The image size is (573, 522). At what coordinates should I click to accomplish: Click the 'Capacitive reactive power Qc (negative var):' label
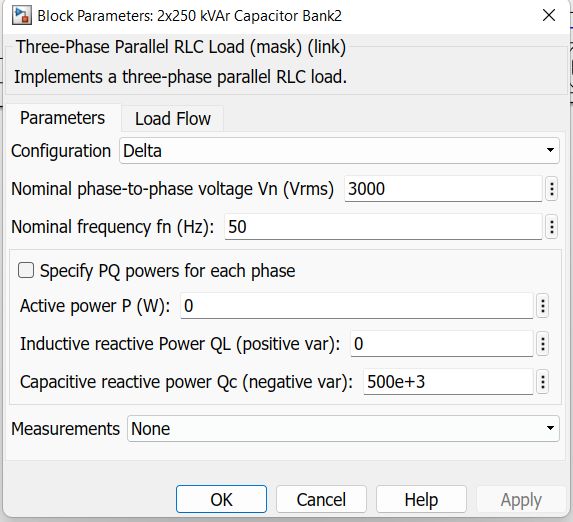(x=186, y=382)
